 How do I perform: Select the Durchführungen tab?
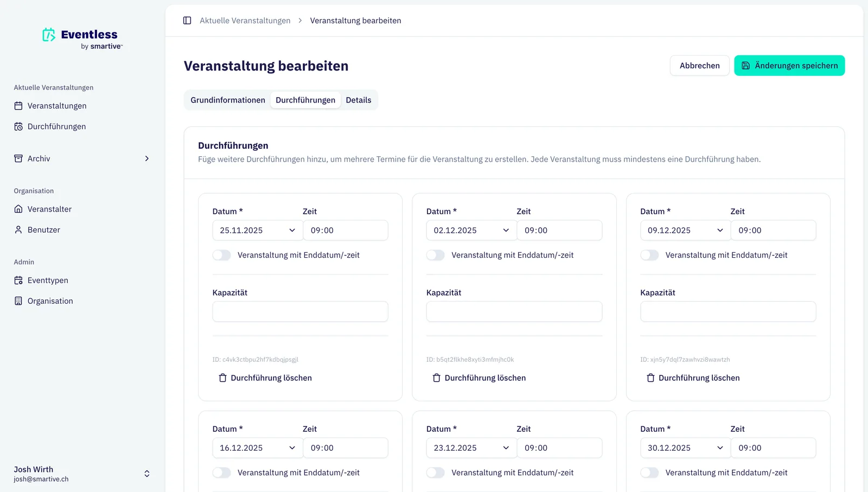click(305, 100)
